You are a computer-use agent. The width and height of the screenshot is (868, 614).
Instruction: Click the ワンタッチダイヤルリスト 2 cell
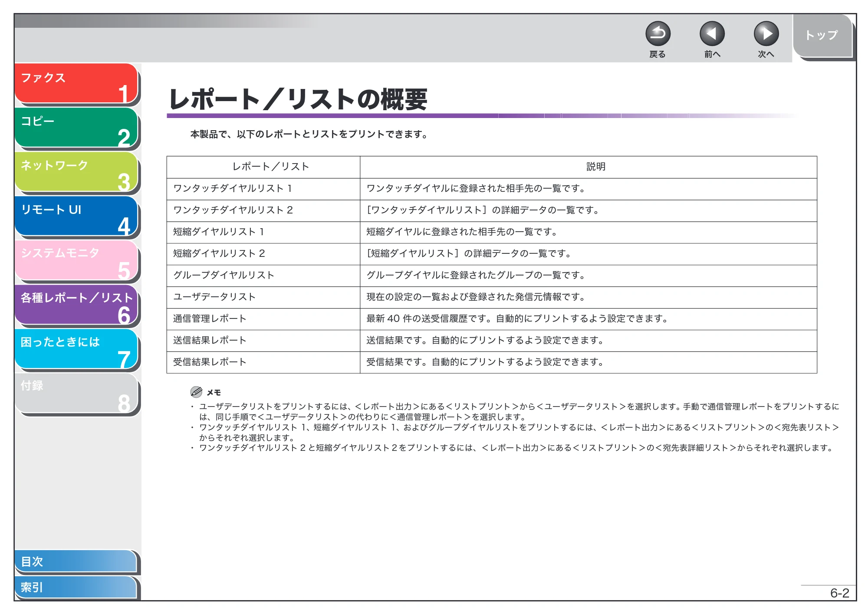[x=263, y=210]
